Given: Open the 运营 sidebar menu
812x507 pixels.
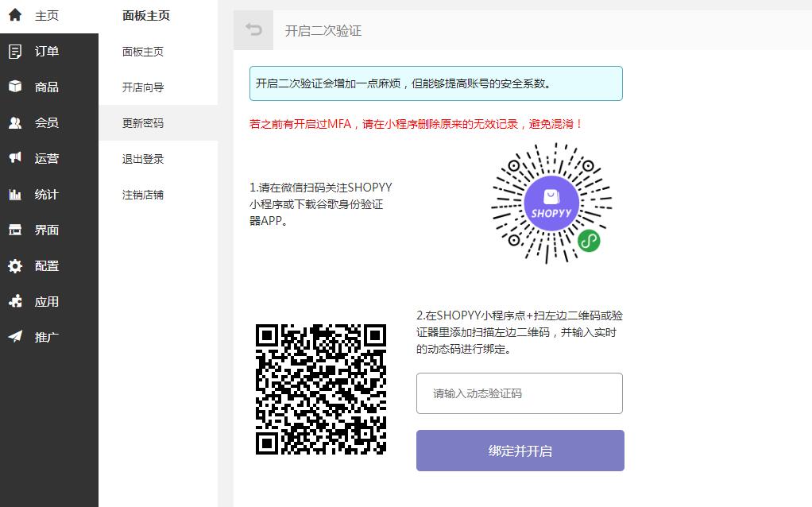Looking at the screenshot, I should (49, 158).
